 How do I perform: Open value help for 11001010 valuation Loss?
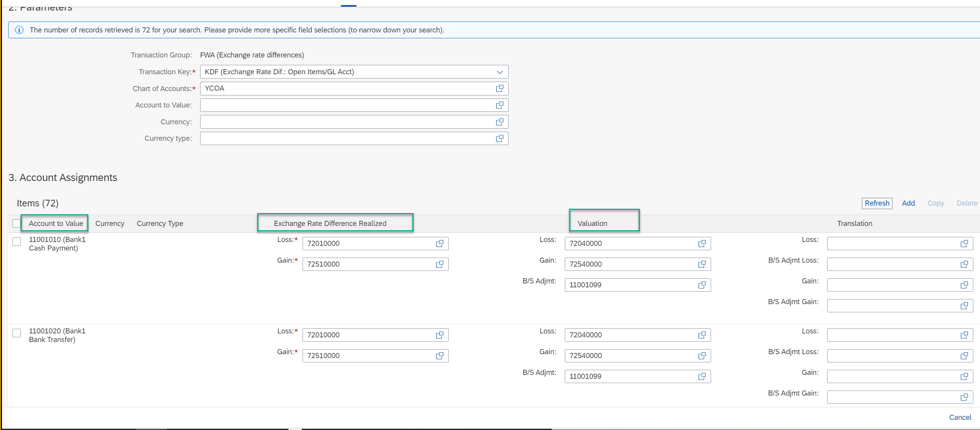(x=702, y=244)
